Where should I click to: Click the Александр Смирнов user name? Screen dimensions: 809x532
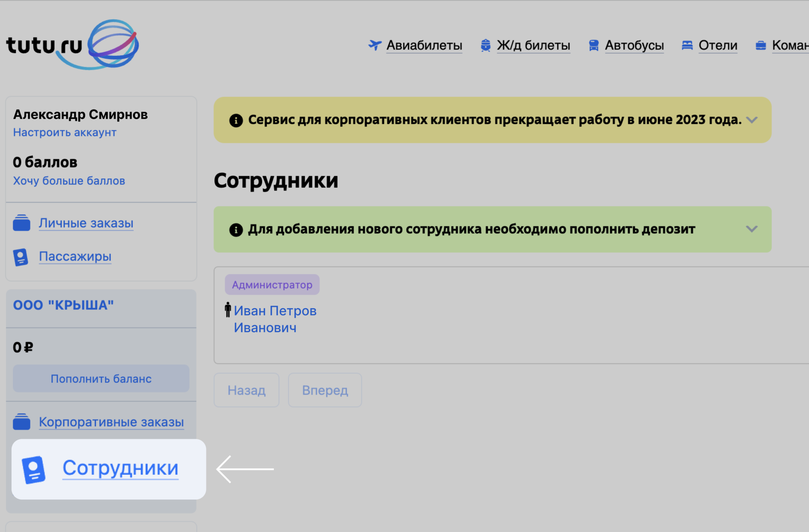coord(81,115)
